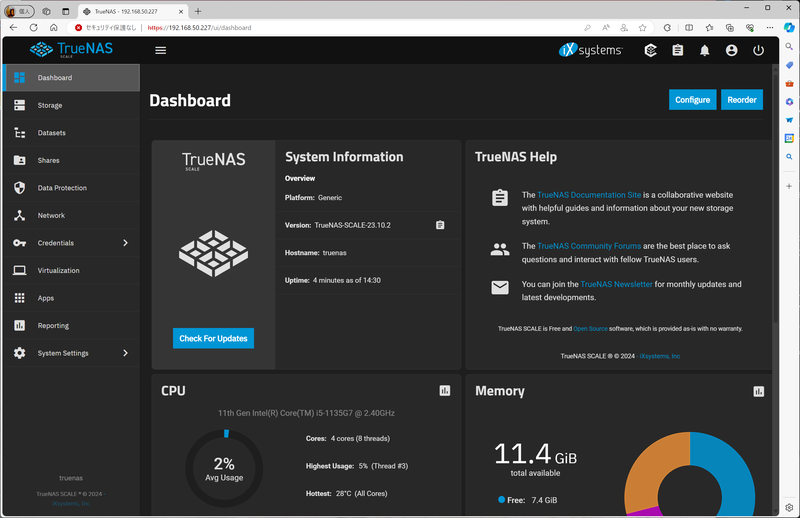Open the TrueNAS Documentation Site link
Viewport: 800px width, 518px height.
click(589, 195)
